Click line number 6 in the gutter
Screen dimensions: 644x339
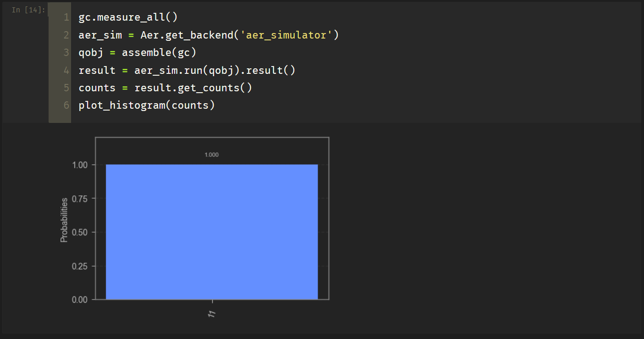(x=66, y=106)
